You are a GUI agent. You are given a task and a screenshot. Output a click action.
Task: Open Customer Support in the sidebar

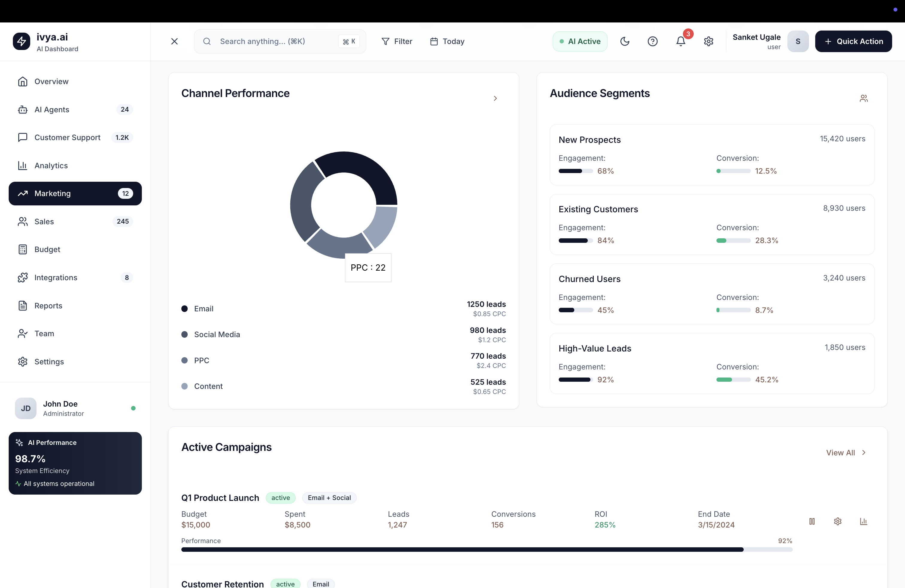click(67, 137)
